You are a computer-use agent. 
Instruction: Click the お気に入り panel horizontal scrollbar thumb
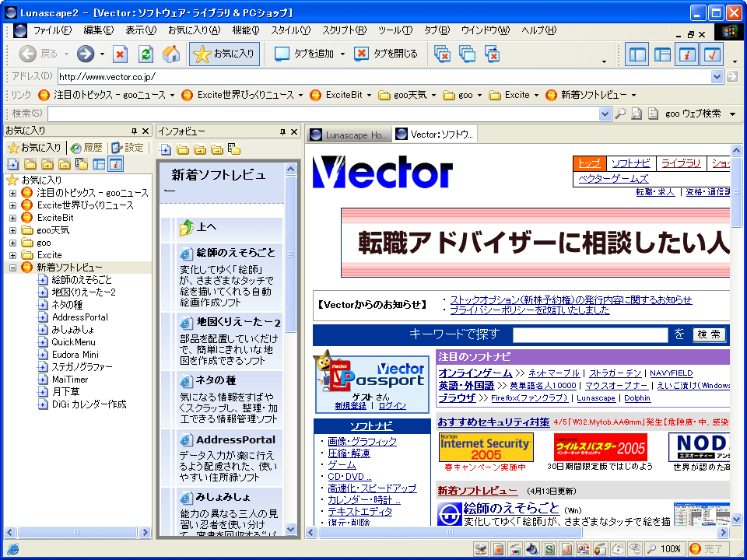(x=77, y=532)
